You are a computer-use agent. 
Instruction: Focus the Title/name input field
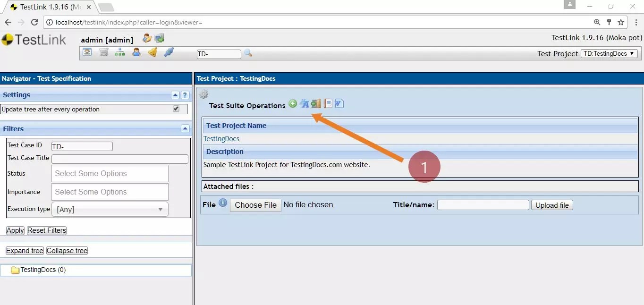483,205
